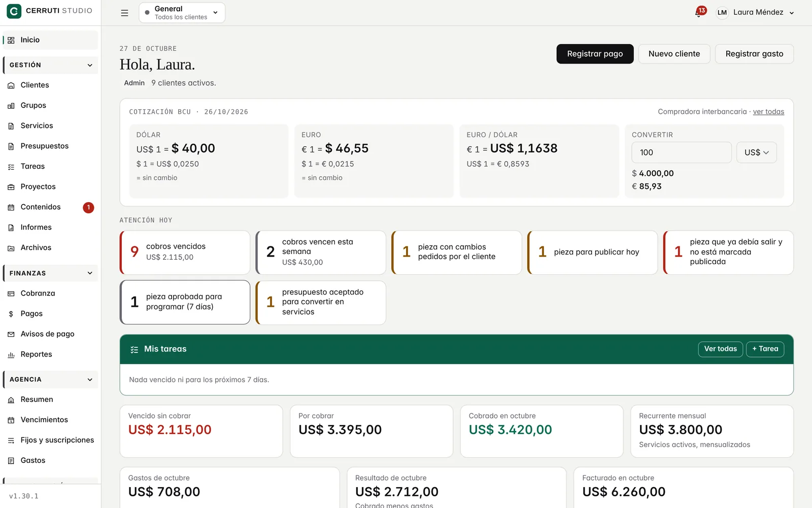Screen dimensions: 812x508
Task: Follow the 'ver todas' cotización link
Action: click(x=768, y=112)
